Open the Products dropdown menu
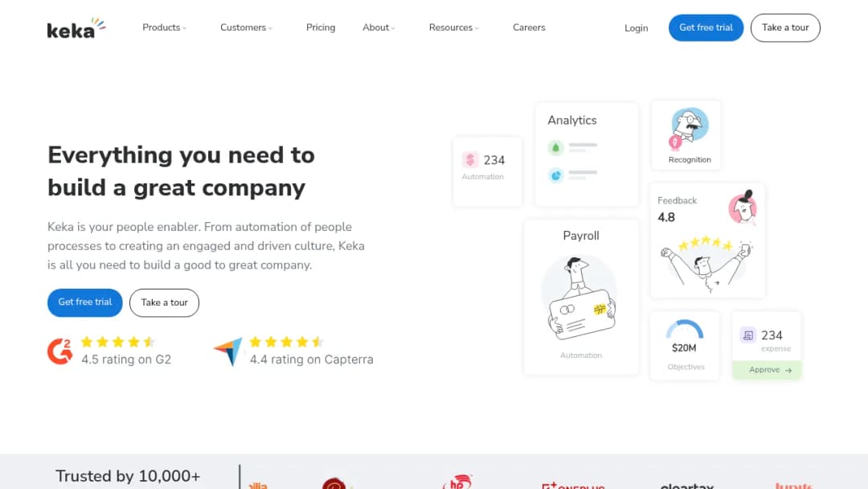868x489 pixels. [x=165, y=27]
